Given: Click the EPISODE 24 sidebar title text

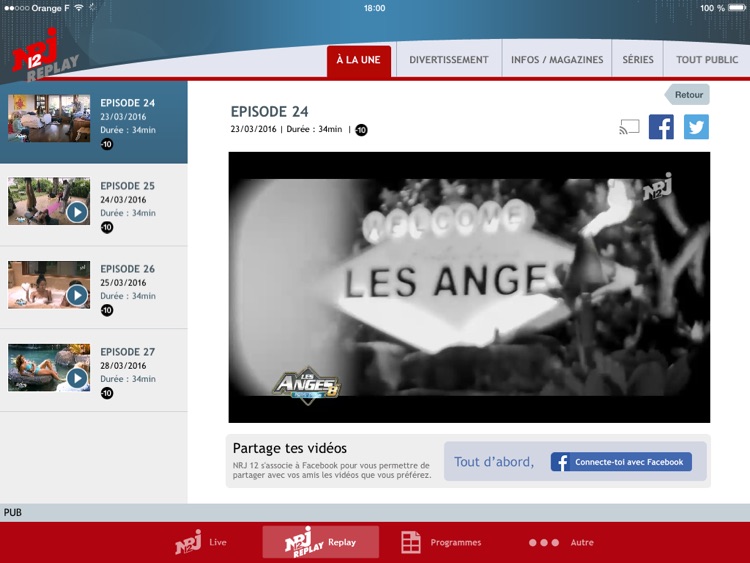Looking at the screenshot, I should (127, 103).
